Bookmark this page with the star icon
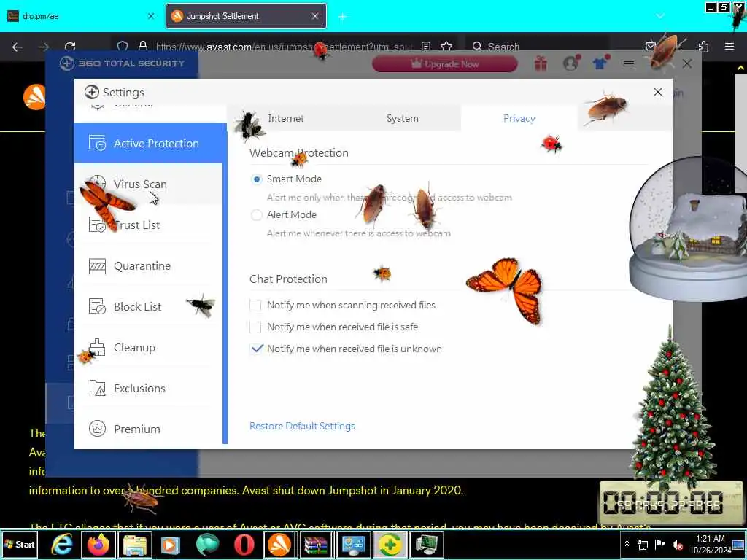Viewport: 747px width, 560px height. (x=446, y=47)
